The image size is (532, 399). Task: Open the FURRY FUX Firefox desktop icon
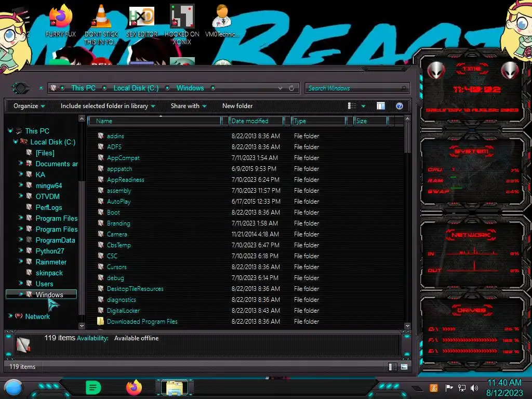coord(60,20)
